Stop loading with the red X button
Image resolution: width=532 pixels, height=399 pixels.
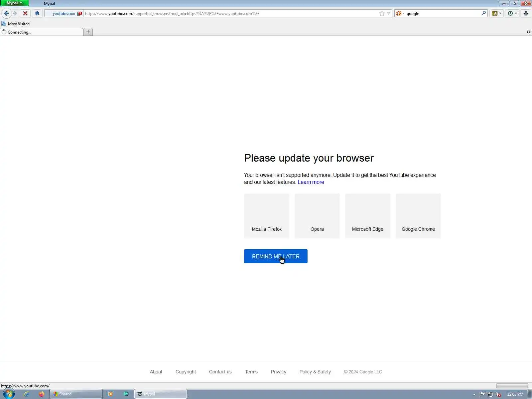point(25,13)
